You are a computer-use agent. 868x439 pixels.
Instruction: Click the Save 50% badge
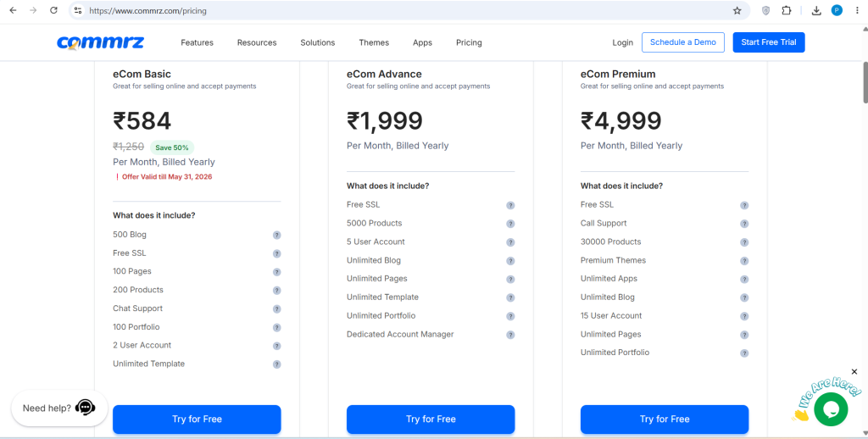click(x=171, y=147)
